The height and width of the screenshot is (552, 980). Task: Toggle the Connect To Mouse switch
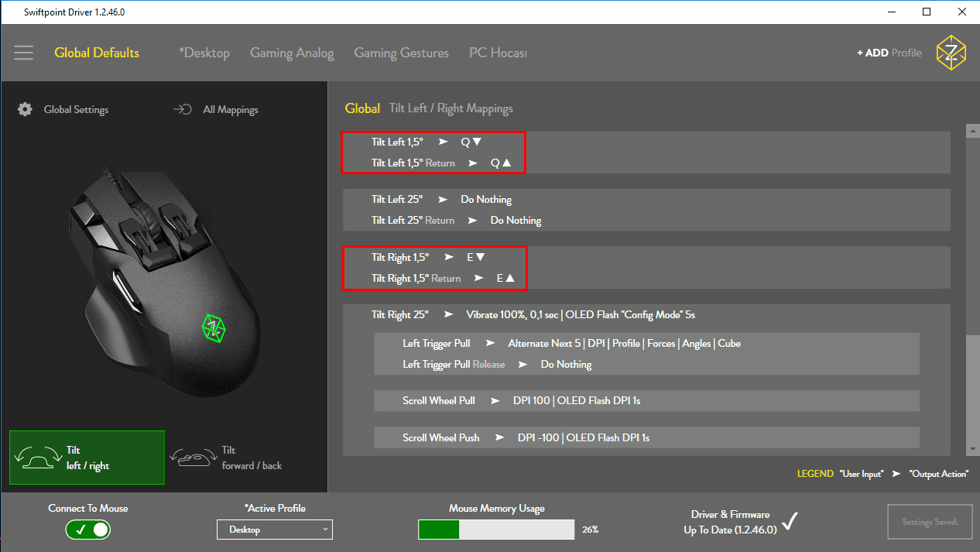click(87, 530)
